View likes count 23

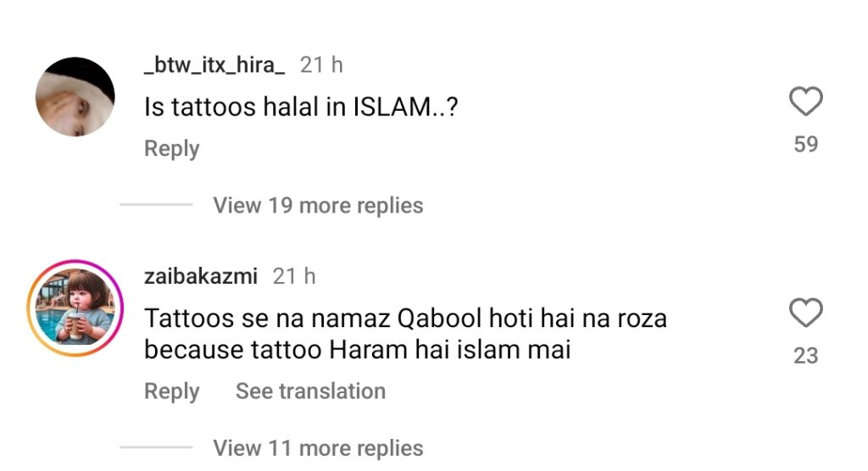click(x=805, y=356)
